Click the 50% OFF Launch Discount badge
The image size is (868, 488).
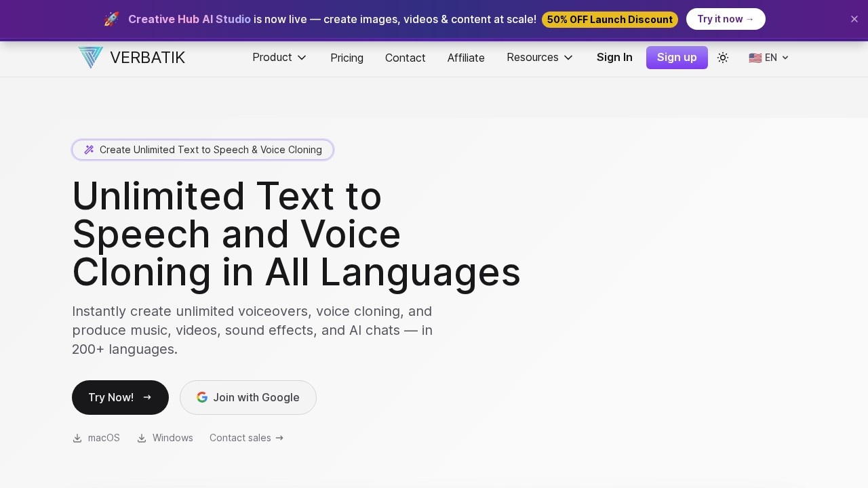610,20
